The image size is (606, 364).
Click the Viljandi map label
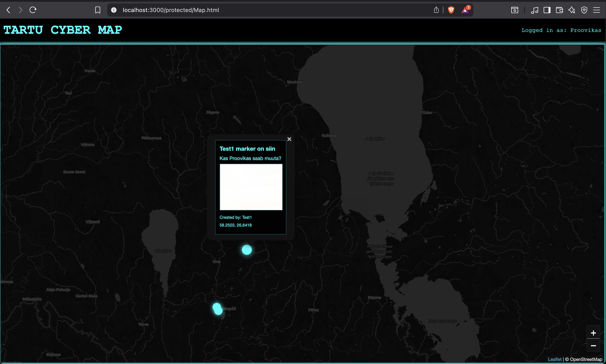93,222
